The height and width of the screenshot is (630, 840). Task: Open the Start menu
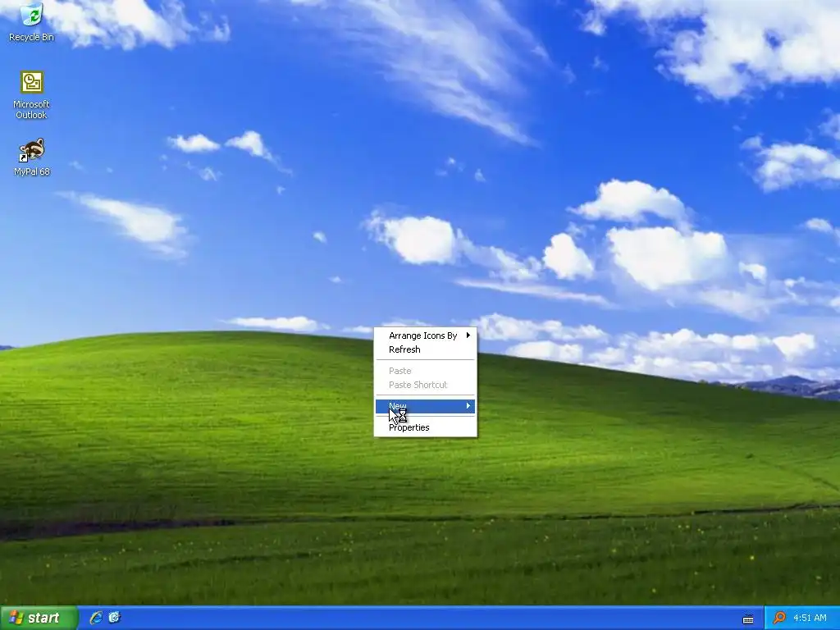pos(39,618)
